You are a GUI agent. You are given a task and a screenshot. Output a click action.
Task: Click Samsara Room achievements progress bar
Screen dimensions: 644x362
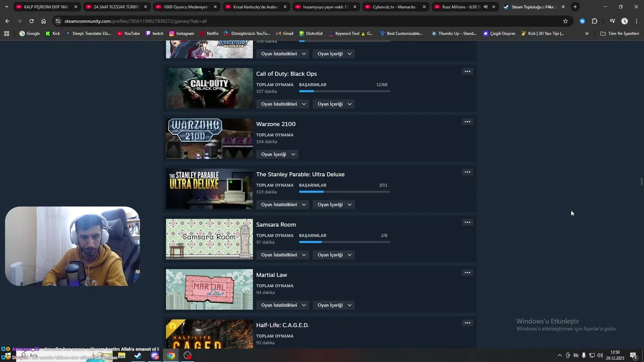(x=345, y=242)
